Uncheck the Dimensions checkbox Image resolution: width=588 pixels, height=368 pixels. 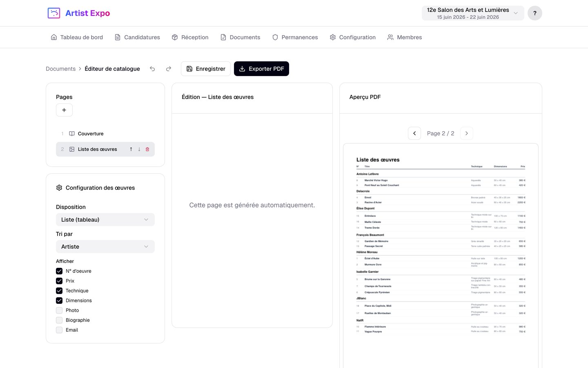pos(59,301)
